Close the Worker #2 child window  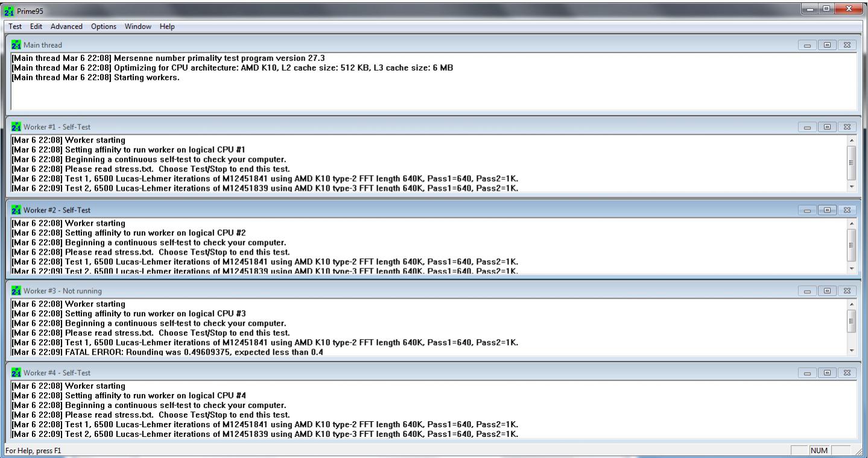pyautogui.click(x=847, y=210)
